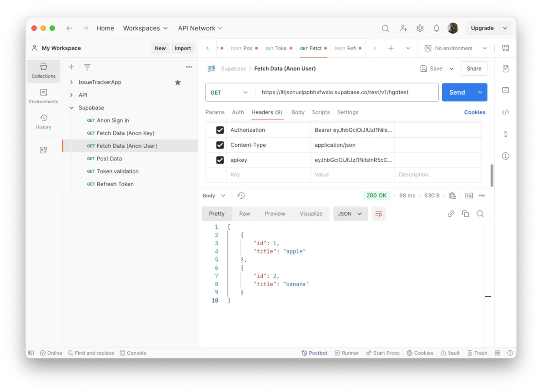Open the Collections sidebar panel
Viewport: 542px width, 392px height.
click(43, 71)
